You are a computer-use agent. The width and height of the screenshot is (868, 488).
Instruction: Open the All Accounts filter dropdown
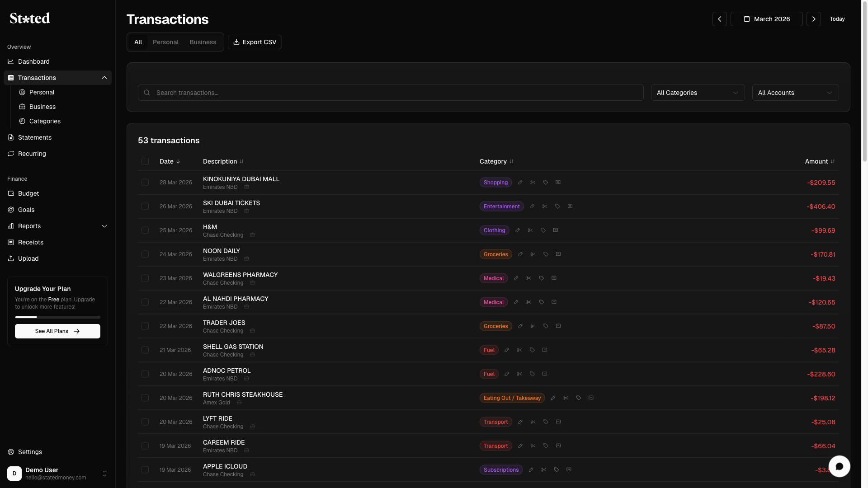click(795, 93)
